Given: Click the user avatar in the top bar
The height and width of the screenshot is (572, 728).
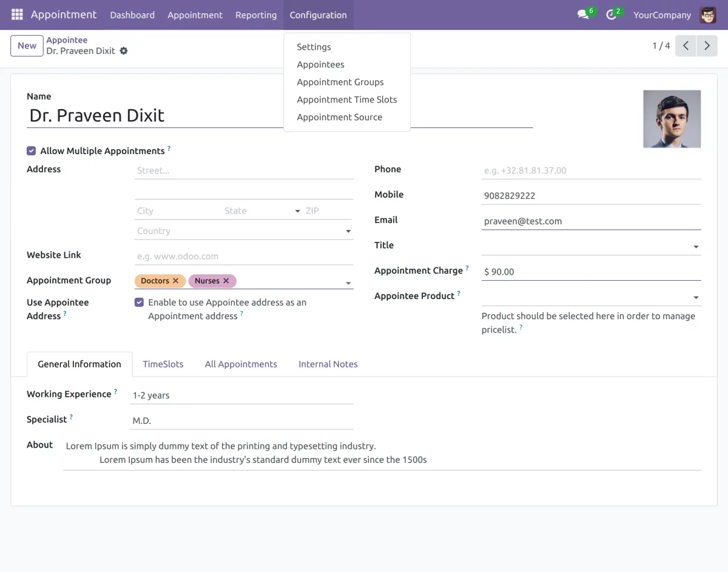Looking at the screenshot, I should (708, 15).
